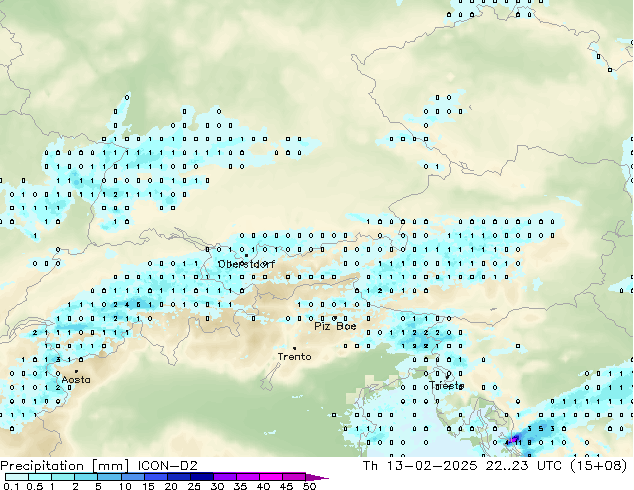
Task: Select the Piz Boe location dot marker
Action: [335, 318]
